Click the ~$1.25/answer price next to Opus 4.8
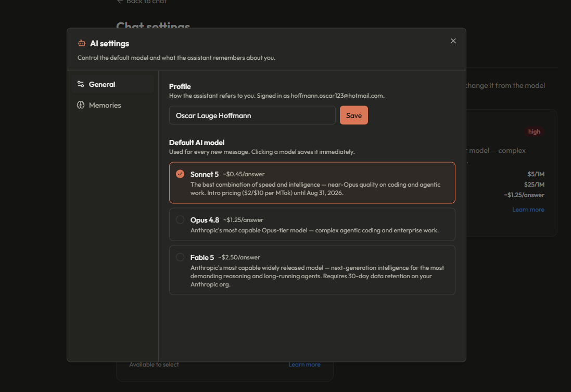Viewport: 571px width, 392px height. click(243, 220)
